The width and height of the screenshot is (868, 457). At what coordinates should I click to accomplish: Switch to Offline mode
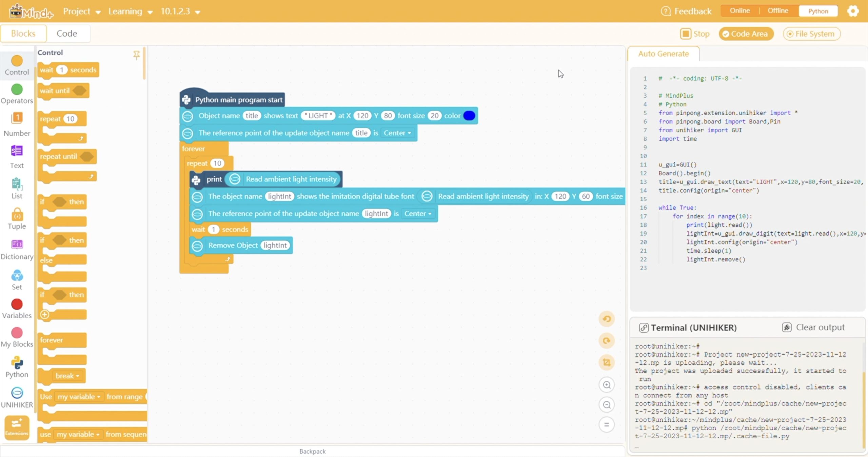778,11
